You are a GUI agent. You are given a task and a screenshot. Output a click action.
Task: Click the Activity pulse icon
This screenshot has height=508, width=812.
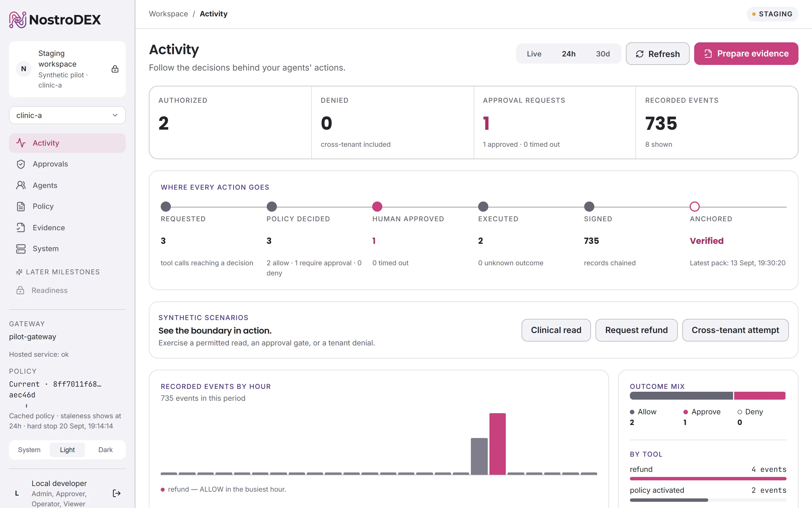[x=21, y=143]
